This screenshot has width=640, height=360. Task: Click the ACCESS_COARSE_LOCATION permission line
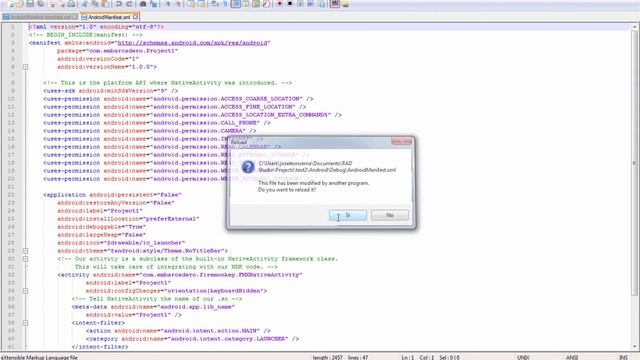(178, 99)
